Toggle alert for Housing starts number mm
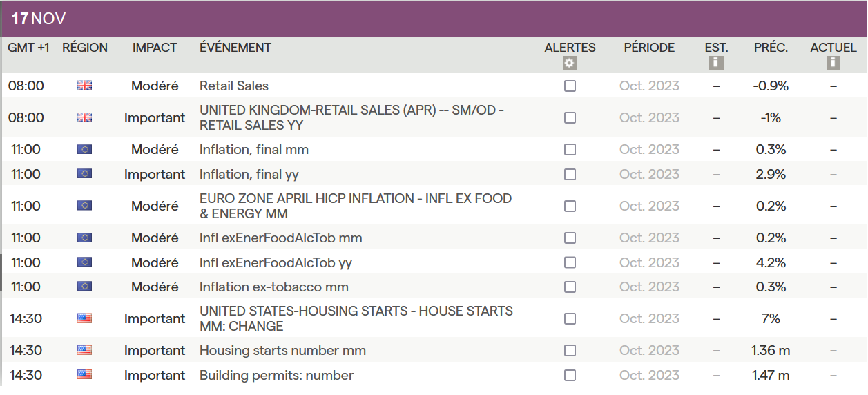The image size is (868, 395). coord(570,350)
